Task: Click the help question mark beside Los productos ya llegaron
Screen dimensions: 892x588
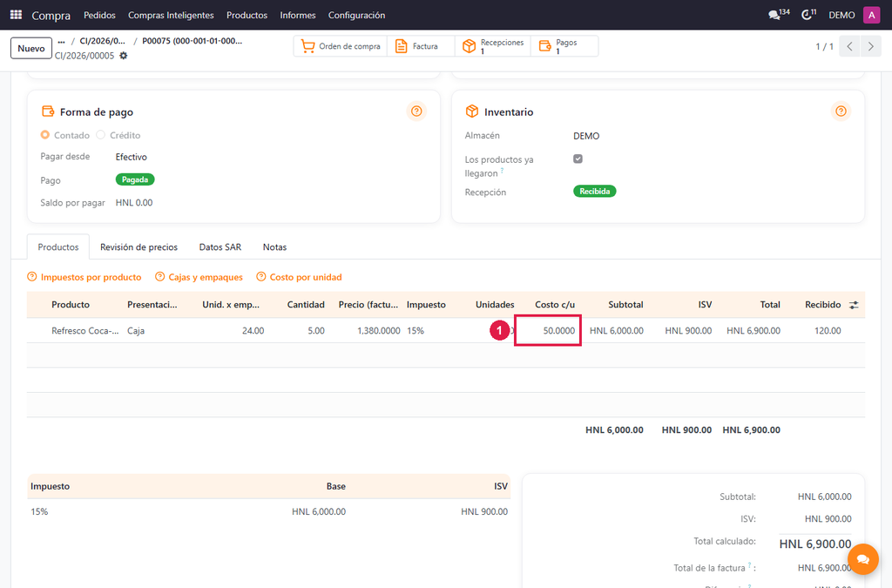Action: click(503, 170)
